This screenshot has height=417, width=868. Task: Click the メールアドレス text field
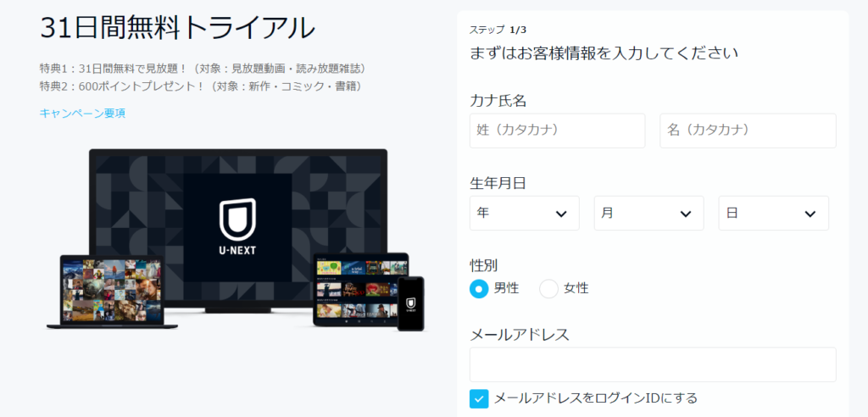click(653, 364)
